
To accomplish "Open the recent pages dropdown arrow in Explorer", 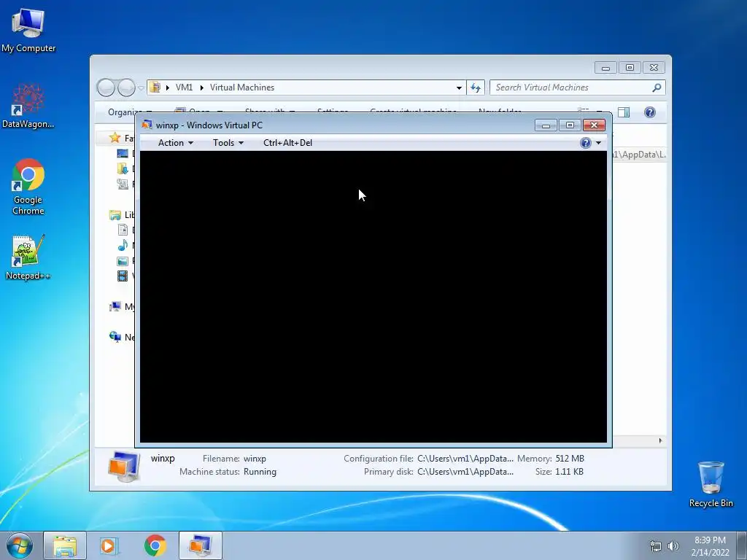I will (141, 87).
